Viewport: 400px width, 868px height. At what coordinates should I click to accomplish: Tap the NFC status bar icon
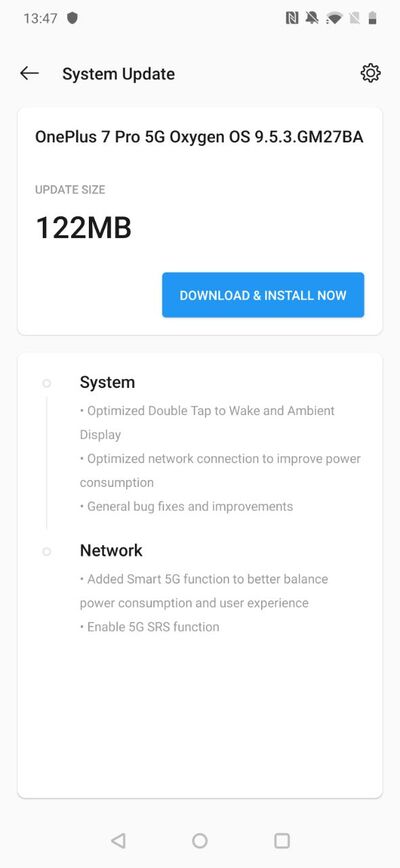(292, 18)
